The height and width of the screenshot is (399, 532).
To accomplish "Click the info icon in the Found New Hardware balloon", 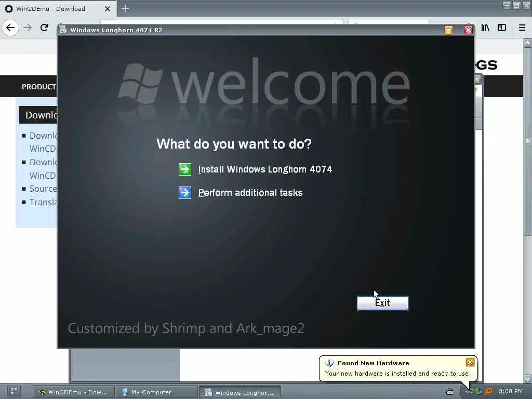I will [x=329, y=363].
